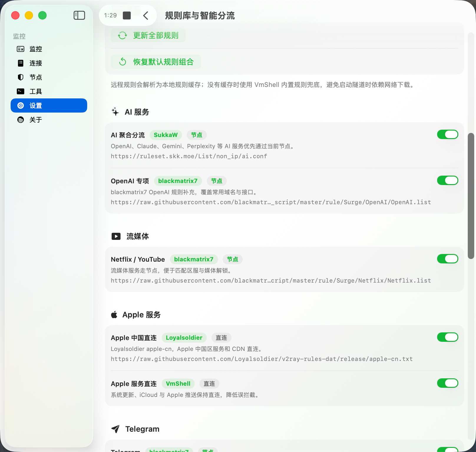Viewport: 476px width, 452px height.
Task: Click the 节点 tag on AI 聚合分流
Action: point(197,135)
